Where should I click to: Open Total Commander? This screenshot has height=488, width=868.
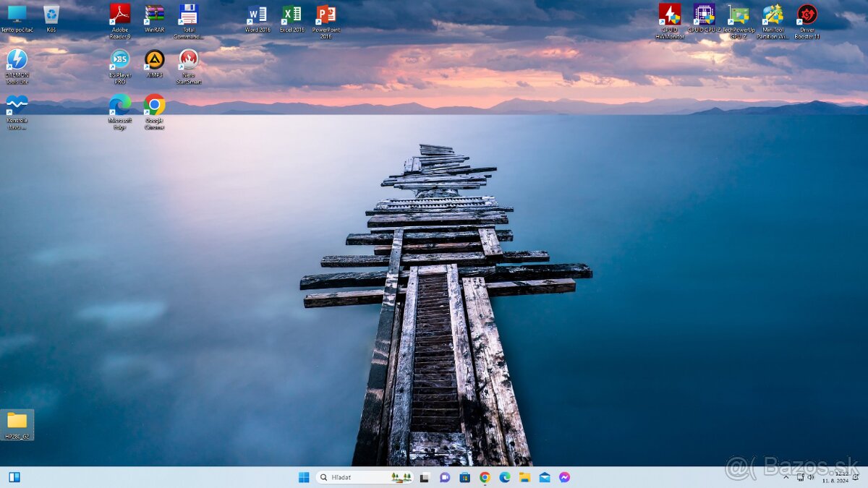(x=189, y=14)
